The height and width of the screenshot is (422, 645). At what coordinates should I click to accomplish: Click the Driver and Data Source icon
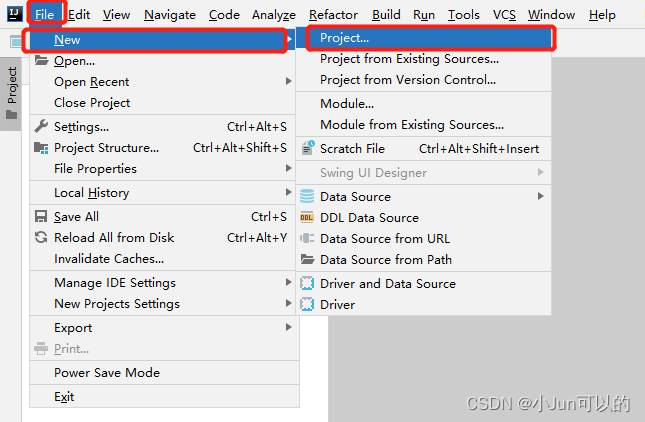click(x=307, y=283)
